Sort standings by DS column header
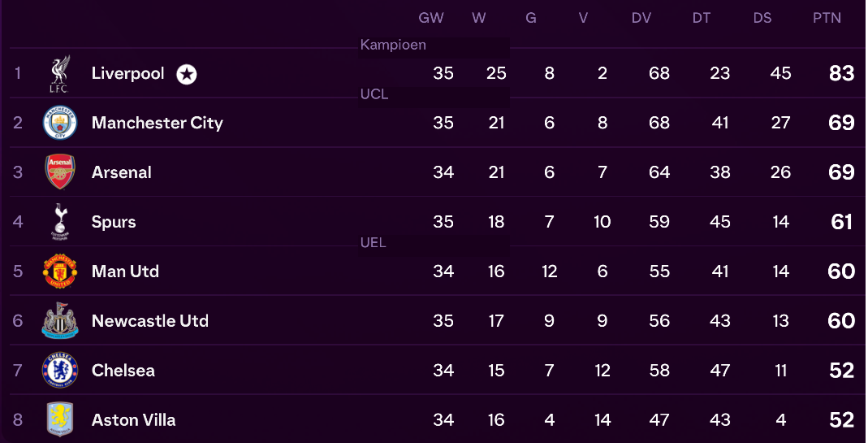Screen dimensions: 868x443 (762, 18)
